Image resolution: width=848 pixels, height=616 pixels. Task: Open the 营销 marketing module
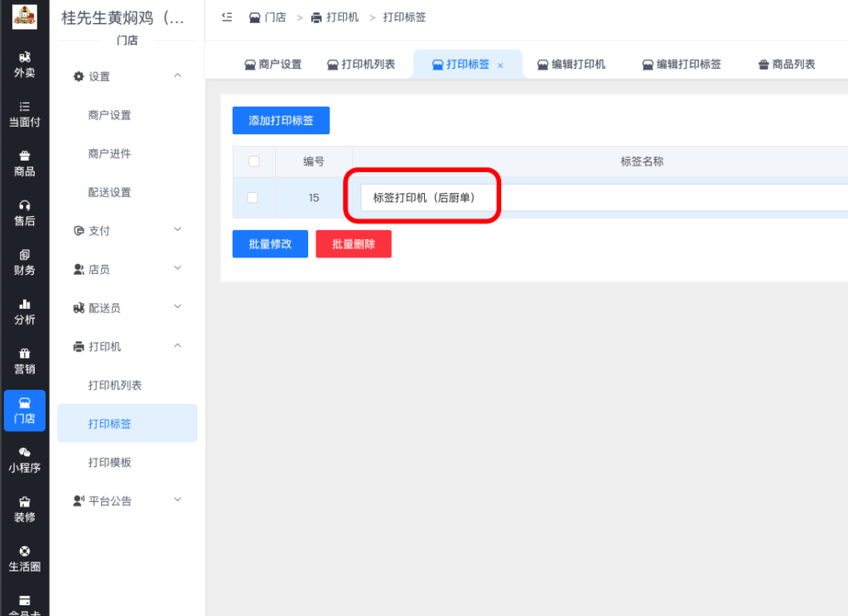(25, 361)
